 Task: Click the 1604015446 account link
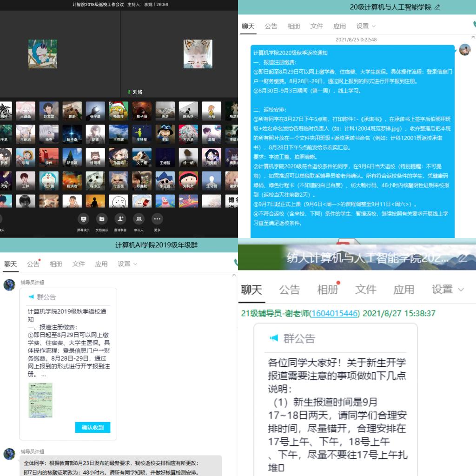point(334,314)
